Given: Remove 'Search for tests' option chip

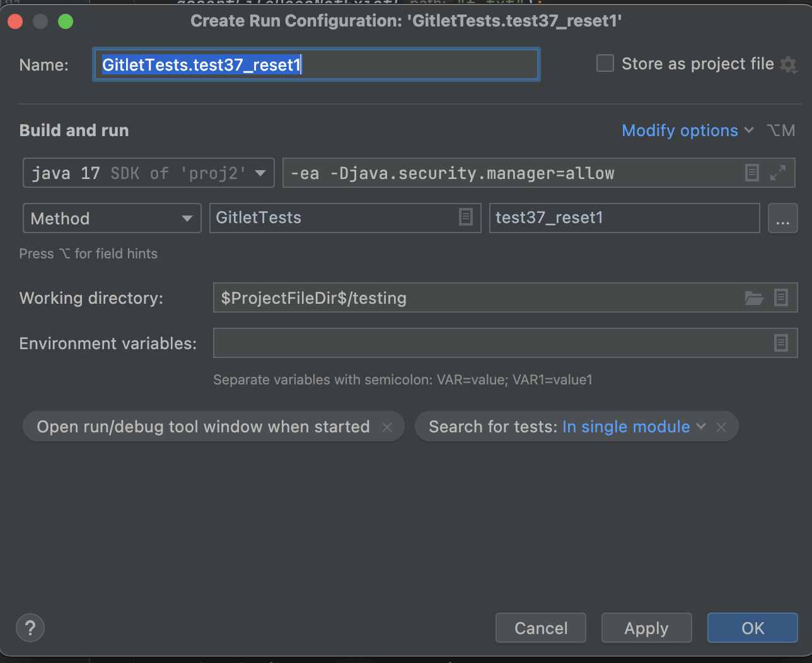Looking at the screenshot, I should pos(721,427).
